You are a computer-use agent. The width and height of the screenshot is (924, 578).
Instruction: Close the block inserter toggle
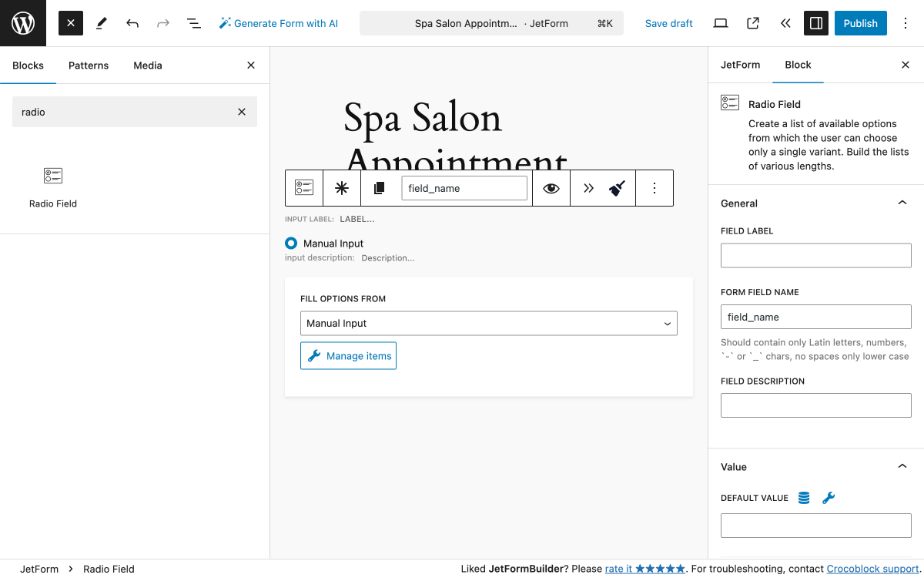pyautogui.click(x=71, y=23)
